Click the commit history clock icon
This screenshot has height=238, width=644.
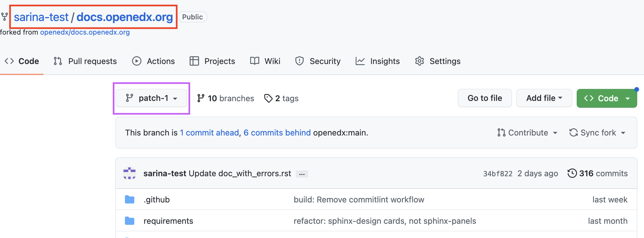572,173
